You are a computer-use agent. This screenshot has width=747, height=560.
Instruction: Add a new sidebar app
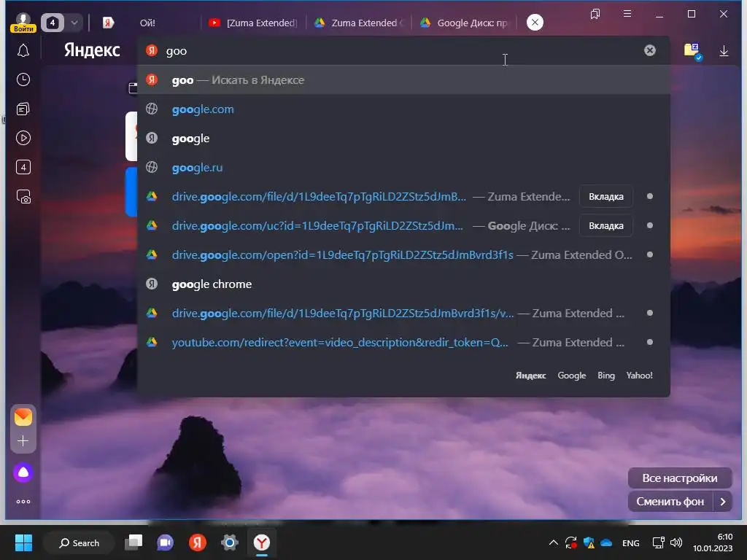pos(23,441)
